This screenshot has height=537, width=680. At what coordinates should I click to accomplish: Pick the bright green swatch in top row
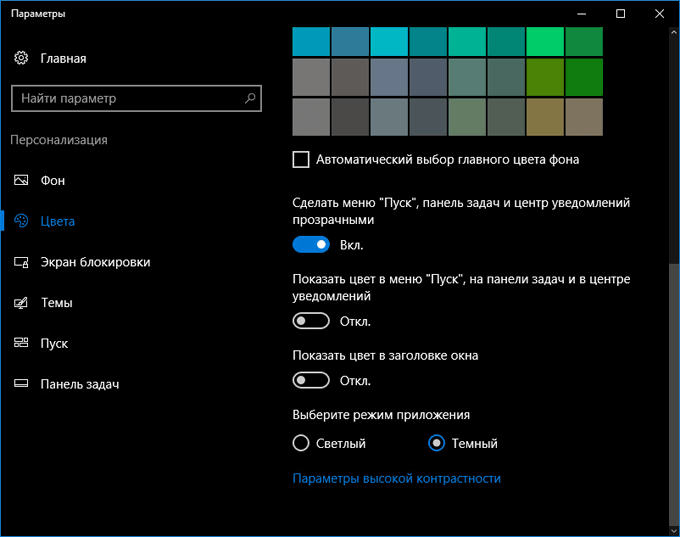pyautogui.click(x=545, y=41)
